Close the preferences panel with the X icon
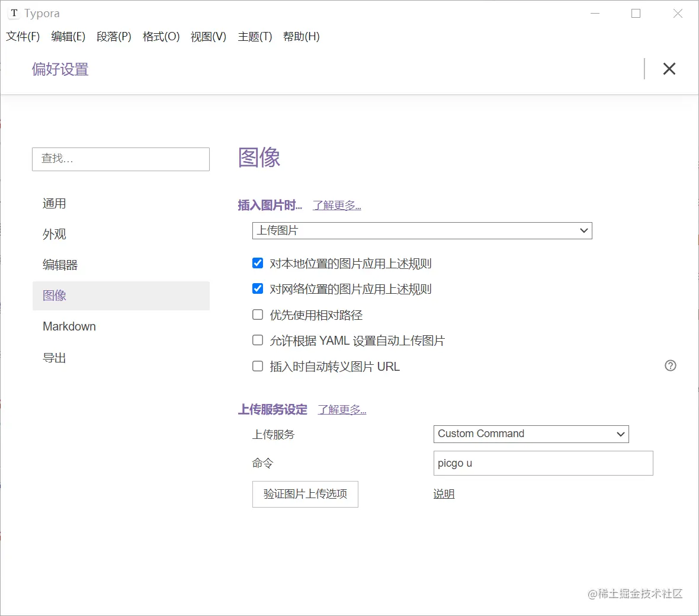Viewport: 699px width, 616px height. 669,69
